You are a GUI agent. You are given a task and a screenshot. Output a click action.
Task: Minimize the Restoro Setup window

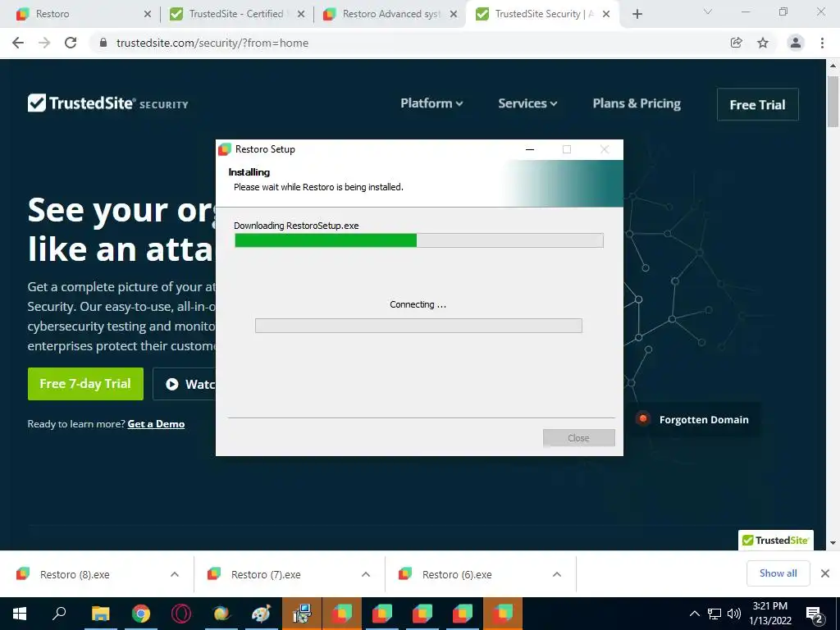pos(530,149)
